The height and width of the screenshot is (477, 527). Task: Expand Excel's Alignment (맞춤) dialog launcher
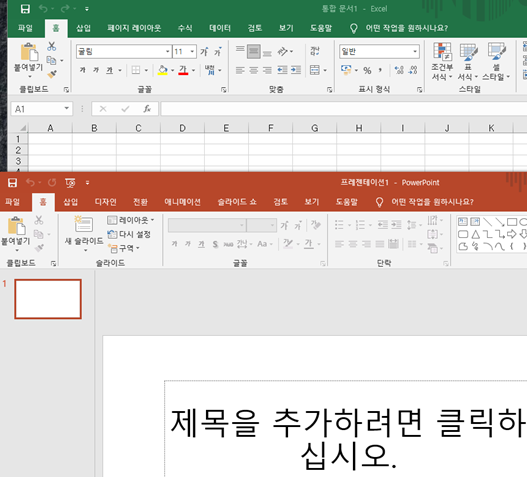click(x=329, y=89)
